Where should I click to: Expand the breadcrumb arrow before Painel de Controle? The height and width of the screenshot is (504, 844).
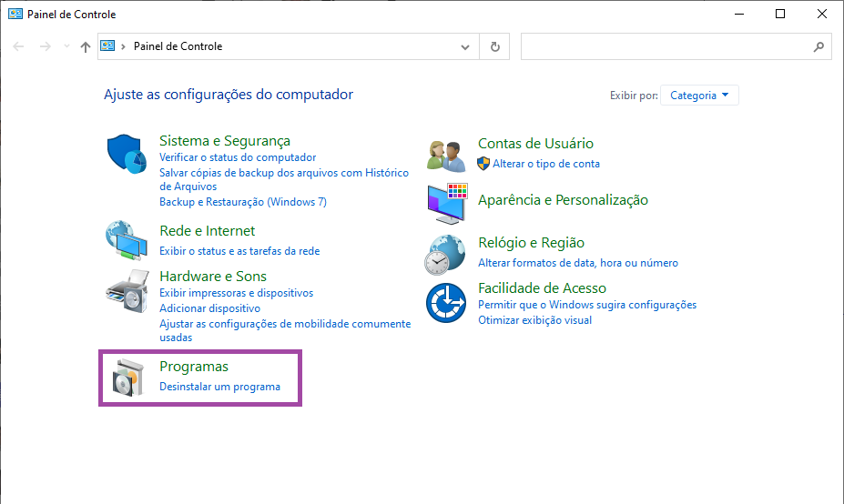(x=123, y=46)
